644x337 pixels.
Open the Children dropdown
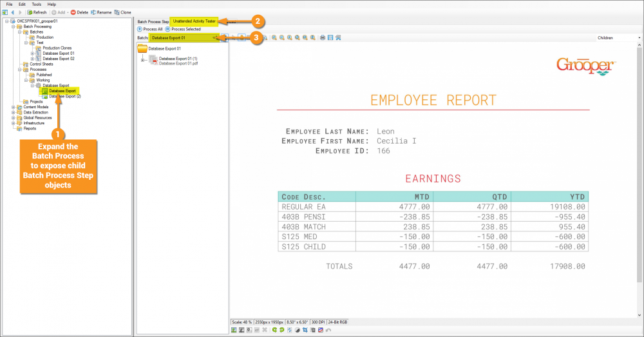[618, 38]
